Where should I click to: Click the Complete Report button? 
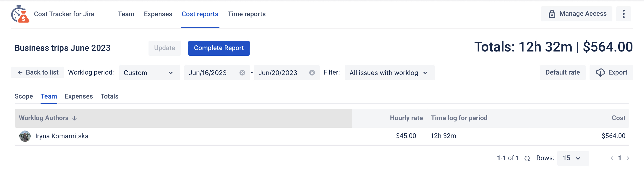tap(219, 48)
